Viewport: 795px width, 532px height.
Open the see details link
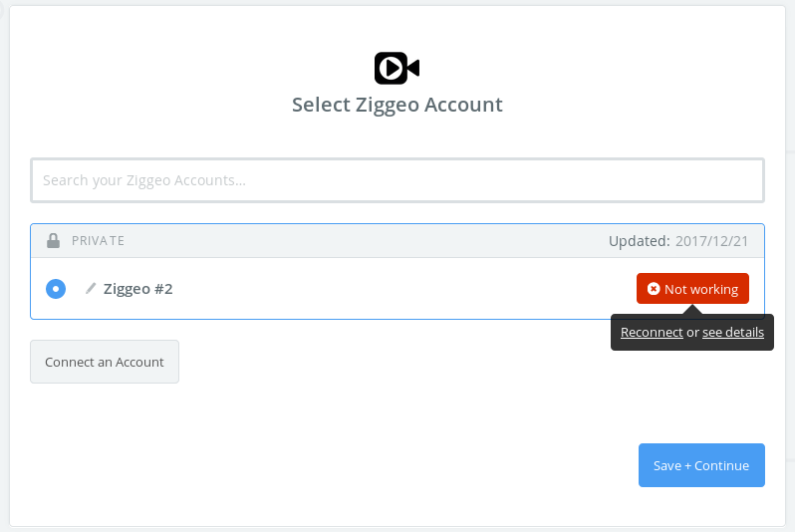[733, 332]
